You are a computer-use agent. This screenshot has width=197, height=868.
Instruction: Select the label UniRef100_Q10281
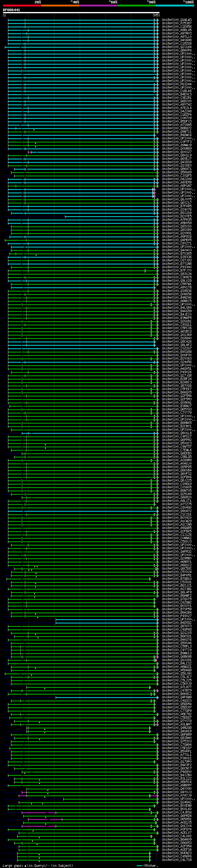177,660
